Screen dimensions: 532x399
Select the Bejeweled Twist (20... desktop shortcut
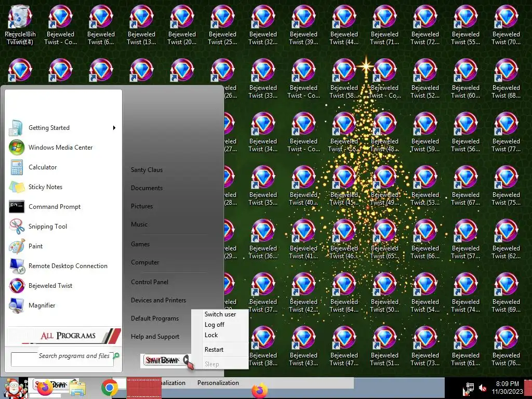click(182, 25)
